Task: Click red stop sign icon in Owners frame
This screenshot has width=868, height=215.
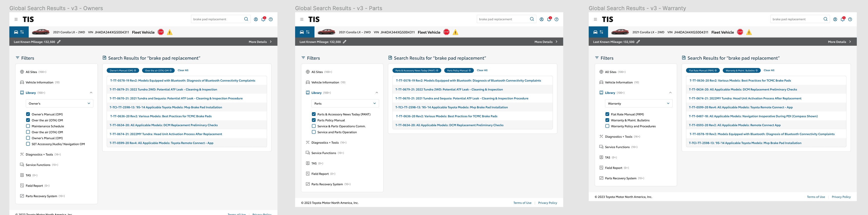Action: [161, 32]
